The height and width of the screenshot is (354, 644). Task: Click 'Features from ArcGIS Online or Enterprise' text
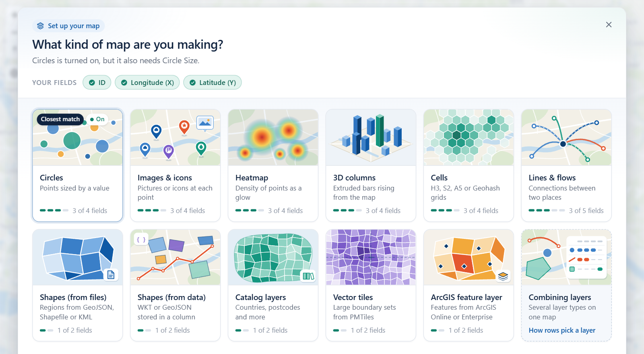click(x=464, y=312)
